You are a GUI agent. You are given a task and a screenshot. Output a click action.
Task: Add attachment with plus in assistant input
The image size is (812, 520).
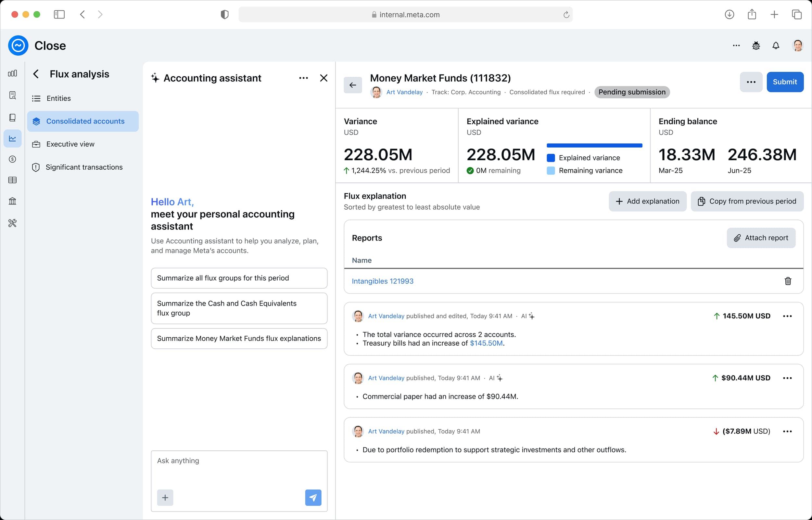coord(165,498)
